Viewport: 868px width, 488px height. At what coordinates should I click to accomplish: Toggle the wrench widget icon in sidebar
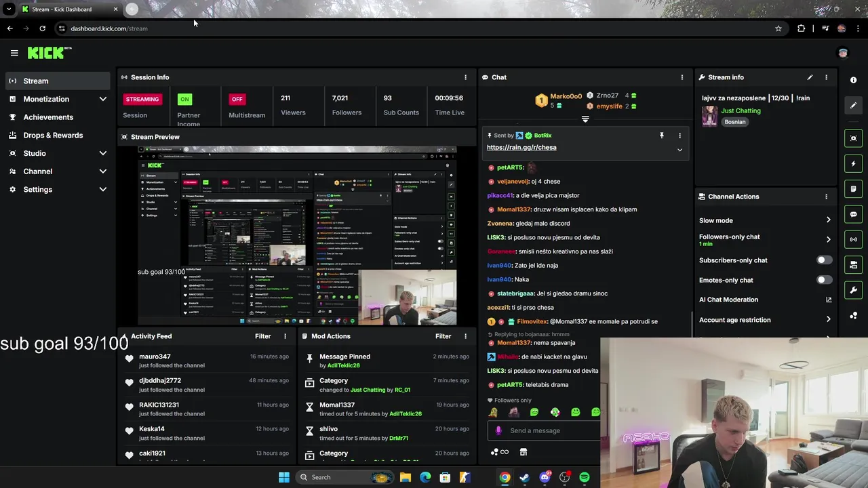853,290
